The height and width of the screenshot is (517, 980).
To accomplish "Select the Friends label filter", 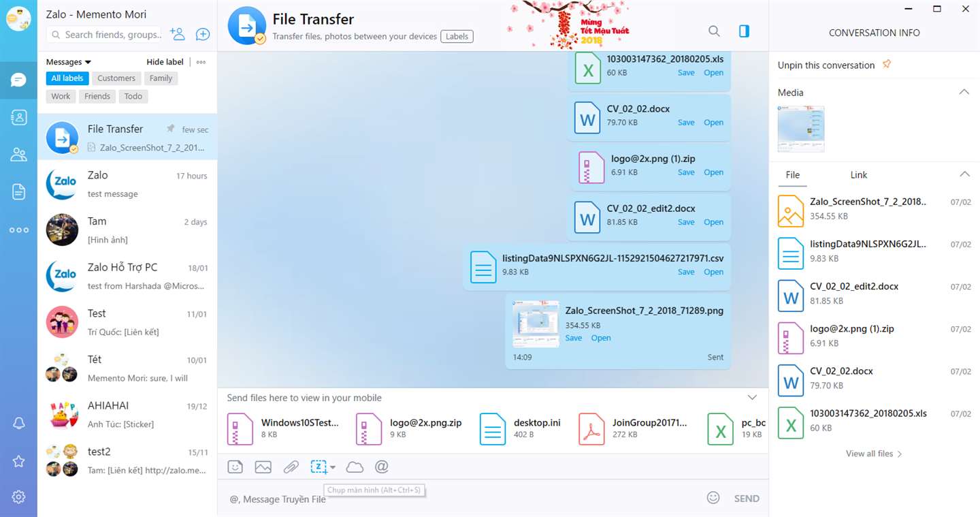I will 97,97.
